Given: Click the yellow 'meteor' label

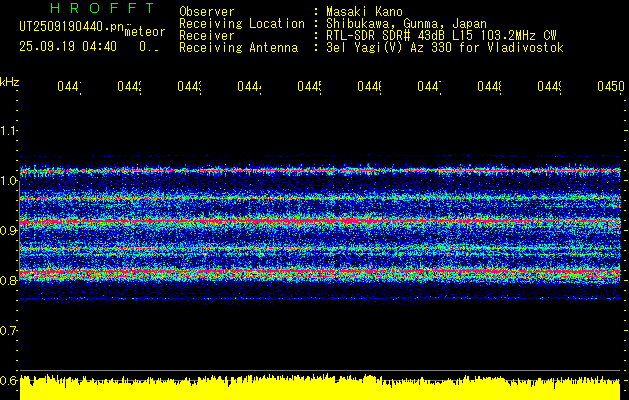Looking at the screenshot, I should point(145,33).
